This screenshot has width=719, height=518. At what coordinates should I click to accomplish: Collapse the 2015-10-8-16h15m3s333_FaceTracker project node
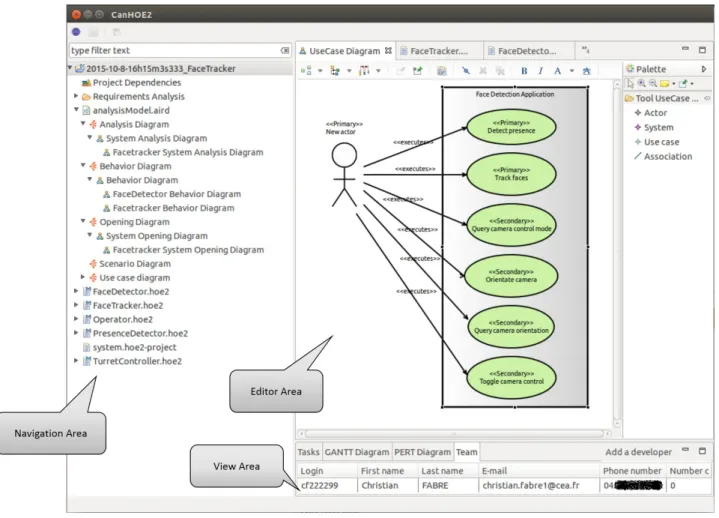(70, 68)
